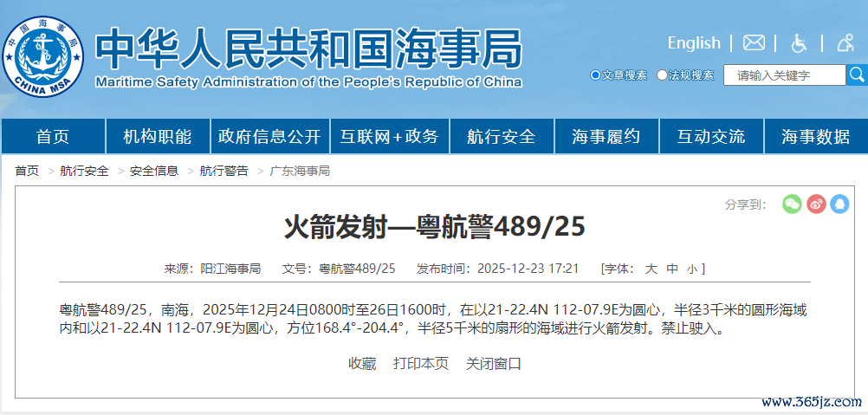The image size is (868, 415).
Task: Click the 航行警告 breadcrumb link
Action: tap(223, 171)
